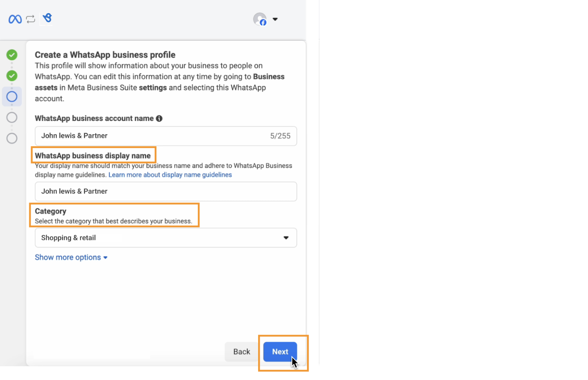Expand the account dropdown arrow in header
588x380 pixels.
[275, 19]
